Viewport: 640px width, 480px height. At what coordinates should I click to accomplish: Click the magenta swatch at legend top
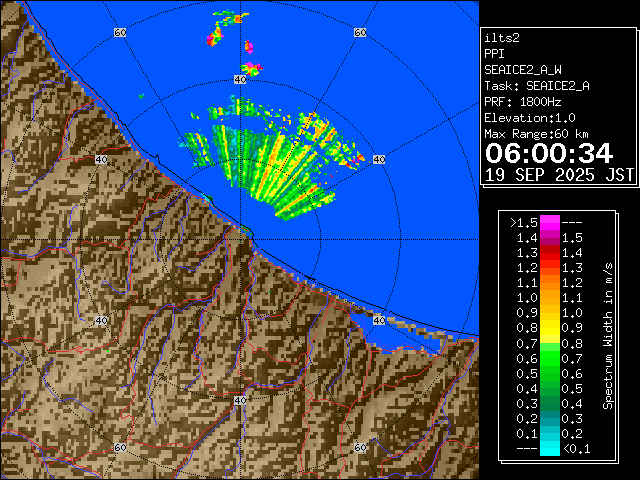point(550,222)
